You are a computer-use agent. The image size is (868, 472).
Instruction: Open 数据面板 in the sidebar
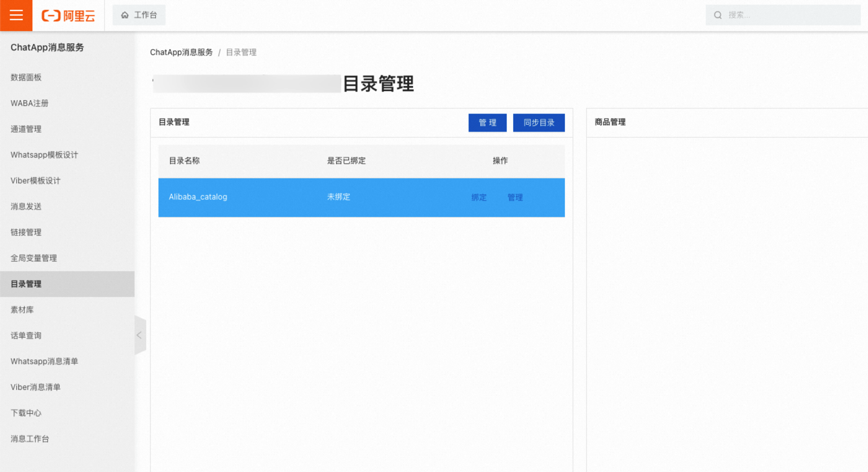pos(26,77)
